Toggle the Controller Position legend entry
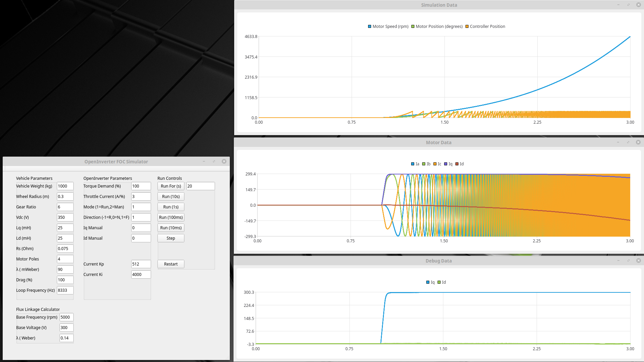 click(x=485, y=27)
